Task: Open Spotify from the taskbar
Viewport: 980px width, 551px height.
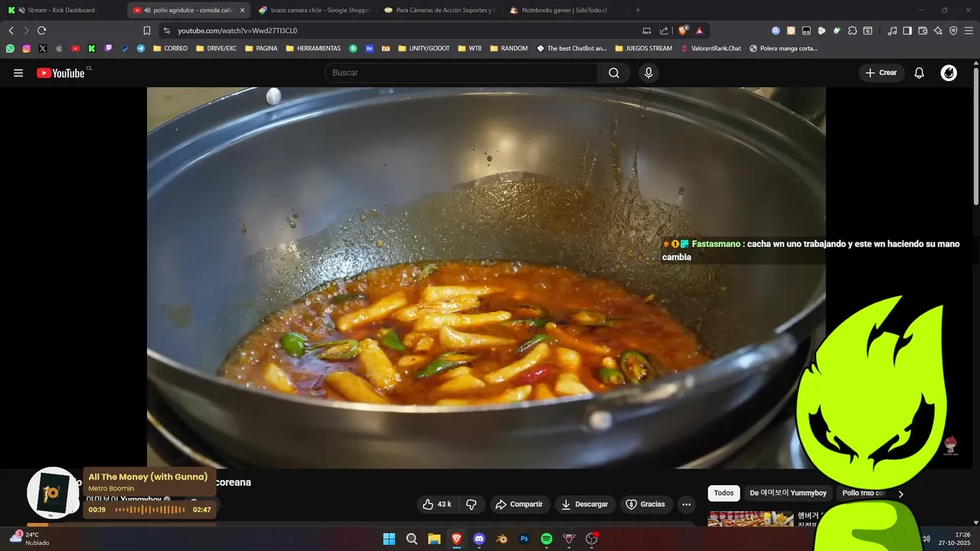Action: (547, 539)
